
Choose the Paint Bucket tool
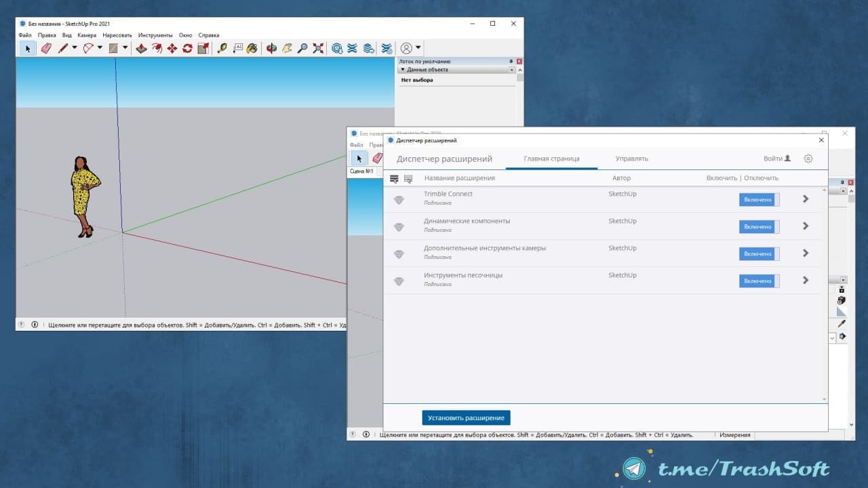[x=252, y=48]
